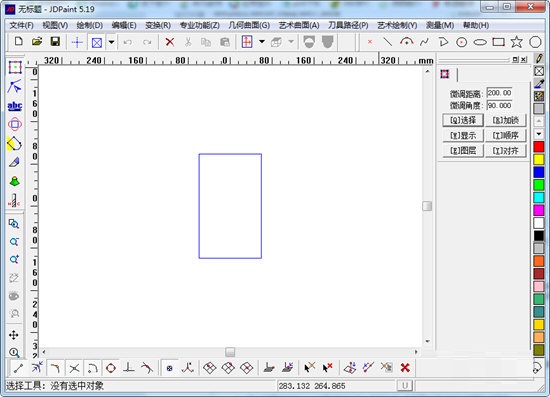Open the 帮助(H) menu
This screenshot has width=550, height=397.
[x=476, y=25]
